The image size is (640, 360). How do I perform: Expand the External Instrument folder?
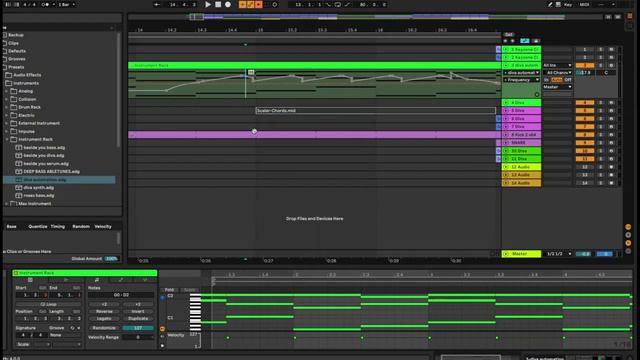(7, 123)
